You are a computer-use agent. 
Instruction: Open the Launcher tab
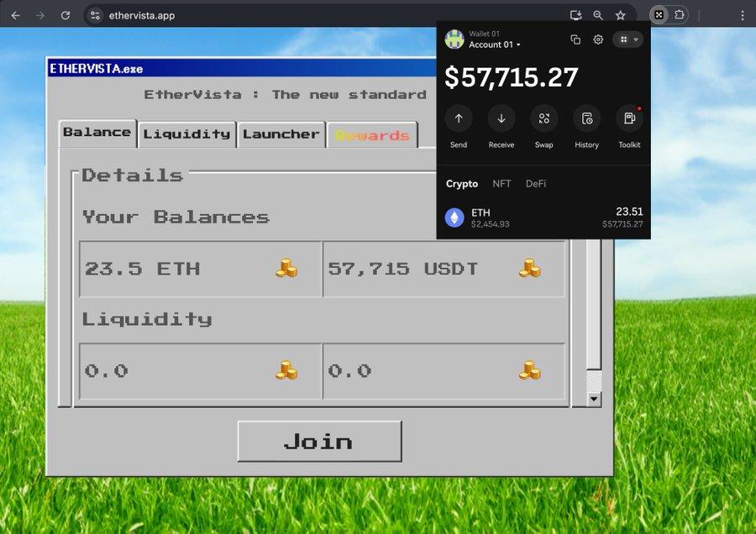pos(281,134)
